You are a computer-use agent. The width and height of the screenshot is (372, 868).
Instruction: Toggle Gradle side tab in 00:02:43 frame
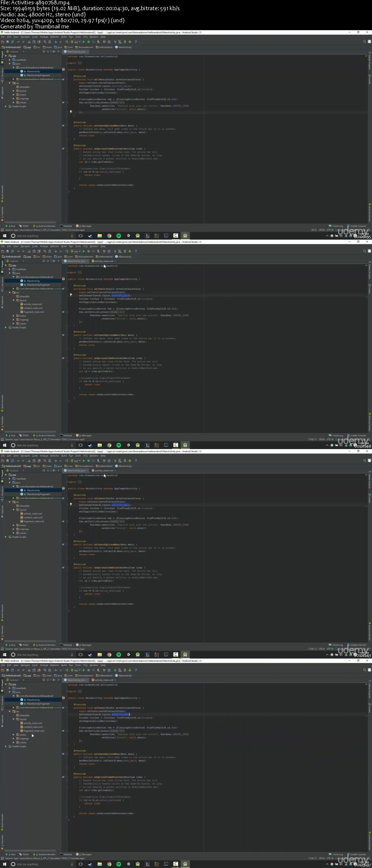click(370, 497)
